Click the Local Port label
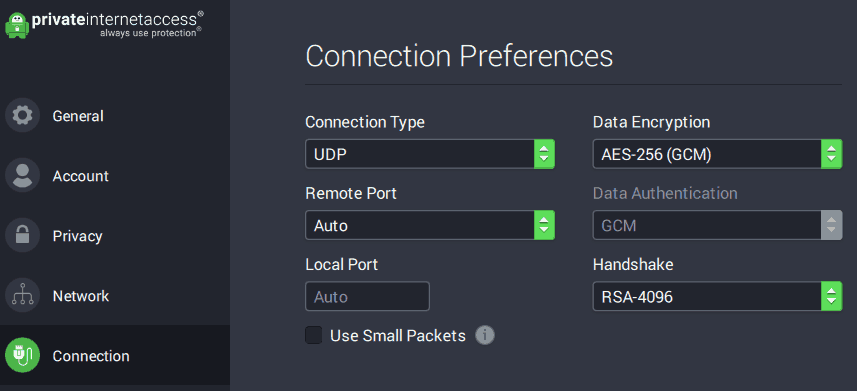The height and width of the screenshot is (391, 857). 342,265
